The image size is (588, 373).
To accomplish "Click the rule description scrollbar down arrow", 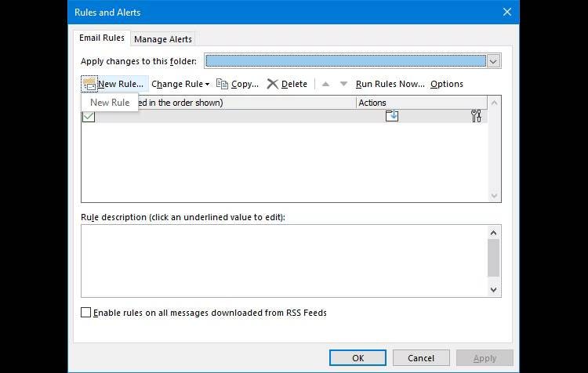I will tap(493, 289).
